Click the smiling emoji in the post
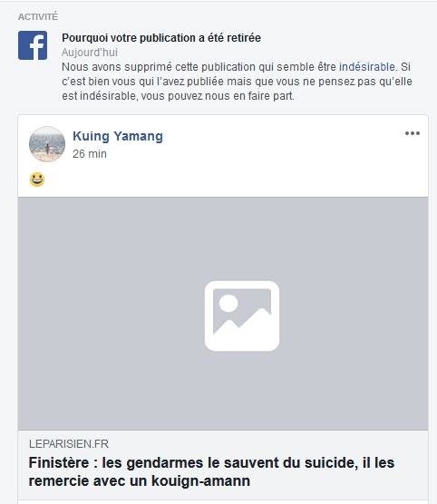The image size is (437, 504). point(37,179)
